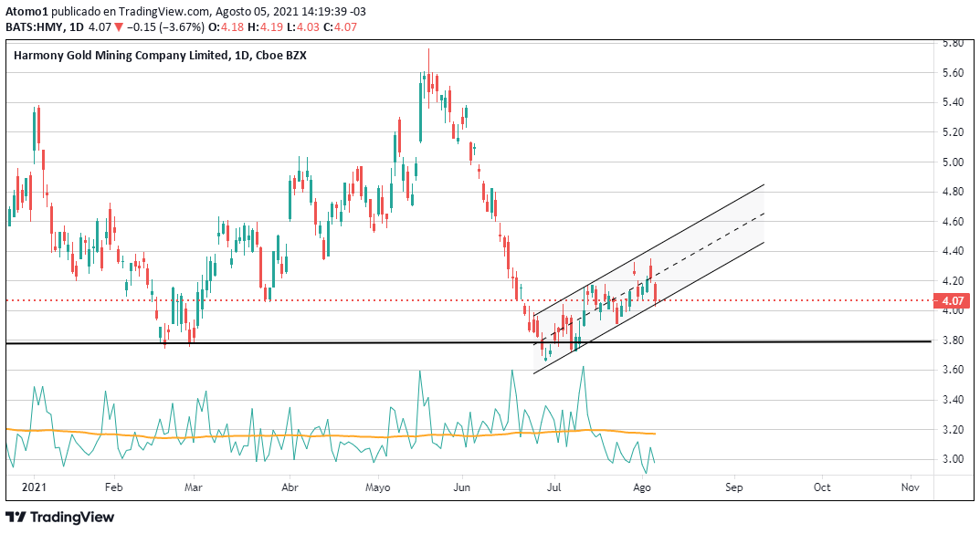
Task: Click the red down-triangle change indicator
Action: click(118, 26)
